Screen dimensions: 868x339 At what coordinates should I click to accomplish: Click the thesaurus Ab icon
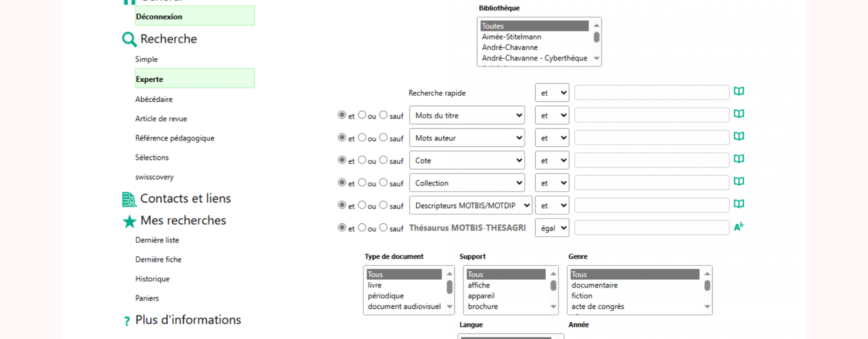click(x=739, y=227)
